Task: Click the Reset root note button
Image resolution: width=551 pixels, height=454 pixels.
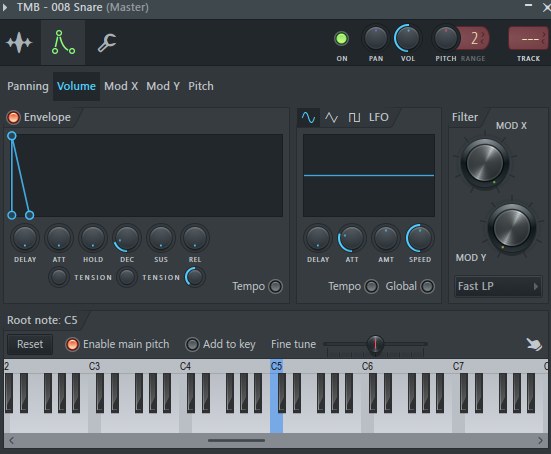Action: (x=30, y=344)
